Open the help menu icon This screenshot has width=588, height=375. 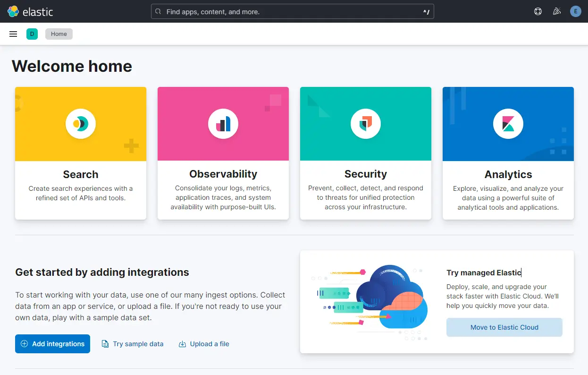pyautogui.click(x=538, y=11)
